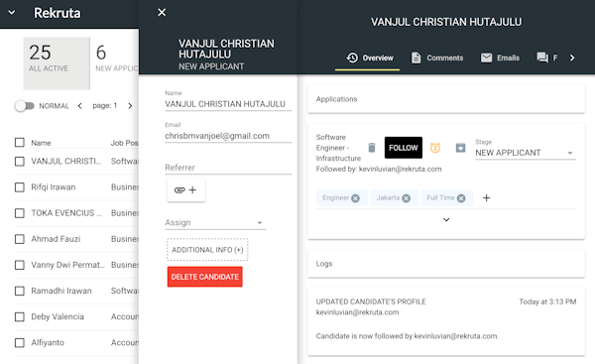Check the Deby Valencia checkbox

pos(20,316)
